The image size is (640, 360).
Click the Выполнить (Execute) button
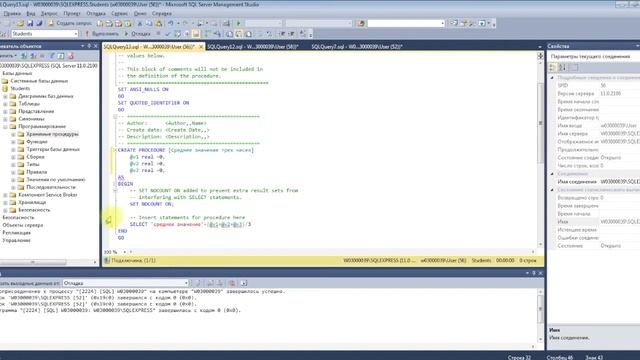click(101, 33)
